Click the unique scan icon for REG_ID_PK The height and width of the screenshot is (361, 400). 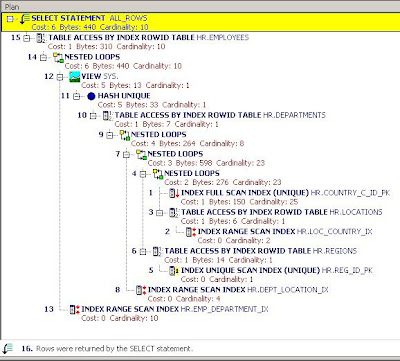[174, 271]
